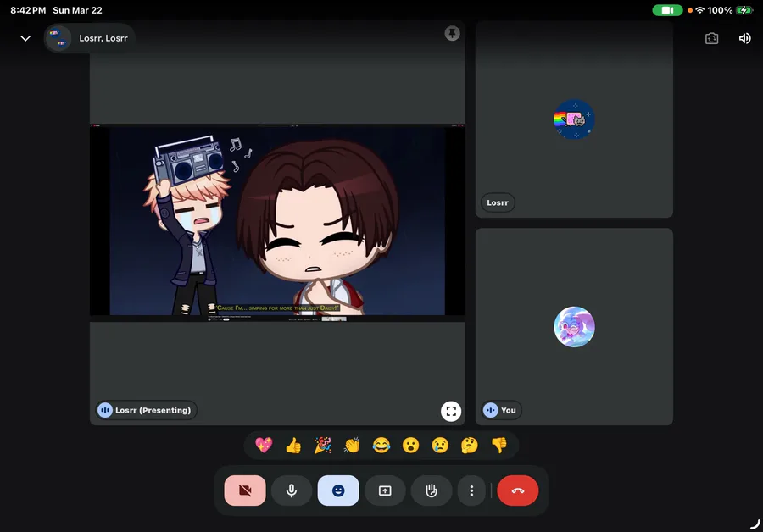Tap the 8:42 PM clock
Screen dimensions: 763x532
pyautogui.click(x=28, y=10)
